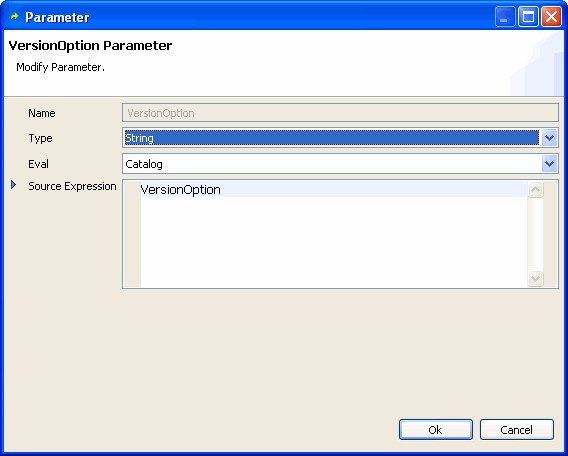
Task: Click the Type label
Action: click(40, 138)
